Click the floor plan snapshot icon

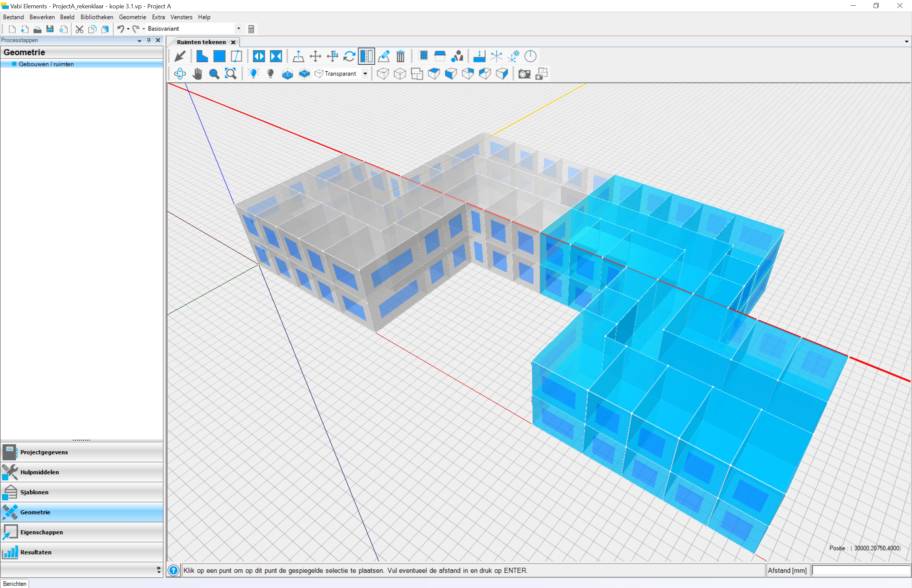pos(541,74)
